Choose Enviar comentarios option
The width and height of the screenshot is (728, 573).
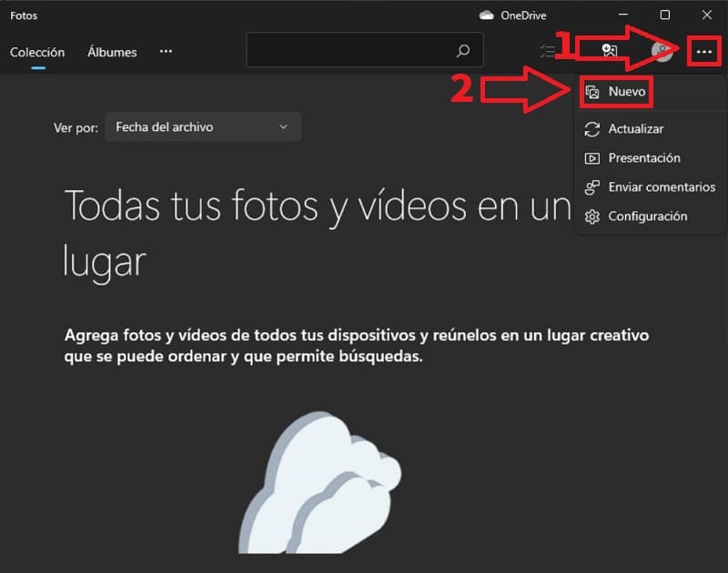pos(650,187)
